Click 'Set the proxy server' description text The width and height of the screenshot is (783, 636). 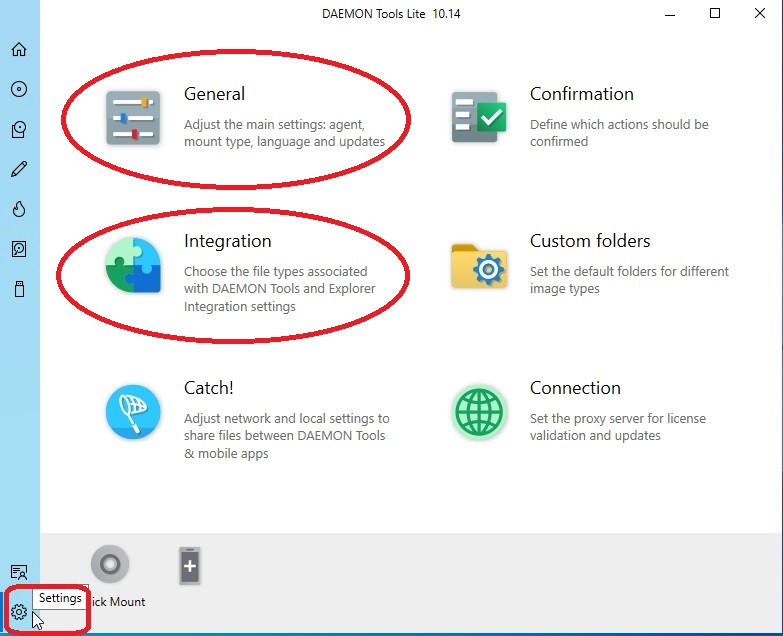[x=618, y=427]
